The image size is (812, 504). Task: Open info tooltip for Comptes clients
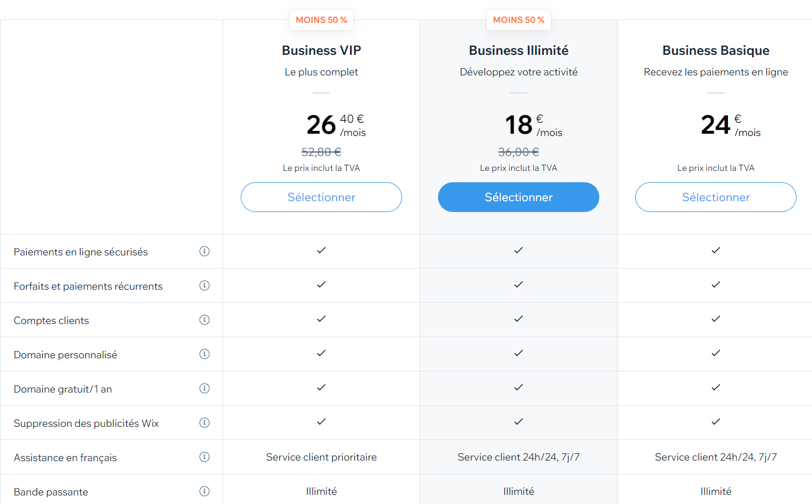tap(204, 320)
